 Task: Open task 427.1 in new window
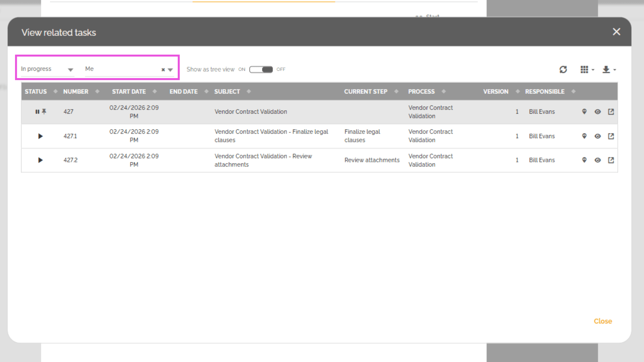(x=611, y=136)
